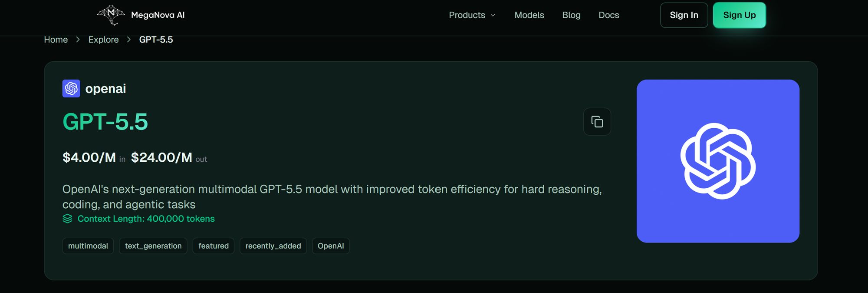Copy the GPT-5.5 model name icon
This screenshot has width=868, height=293.
pyautogui.click(x=597, y=122)
